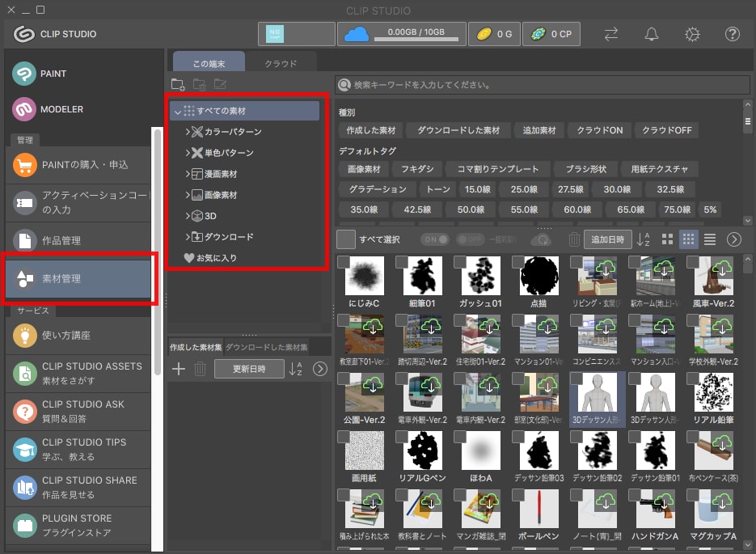Expand the カラーパターン folder

pos(188,132)
